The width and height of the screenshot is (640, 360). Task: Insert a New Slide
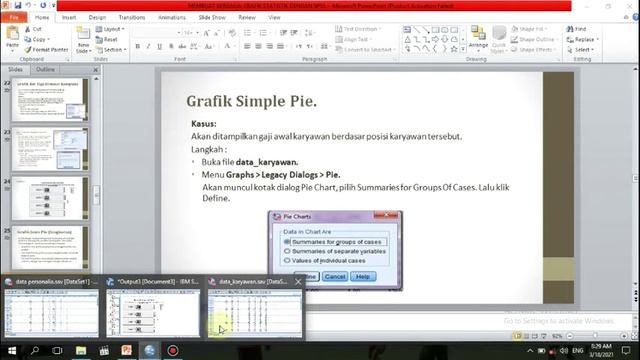pos(83,40)
